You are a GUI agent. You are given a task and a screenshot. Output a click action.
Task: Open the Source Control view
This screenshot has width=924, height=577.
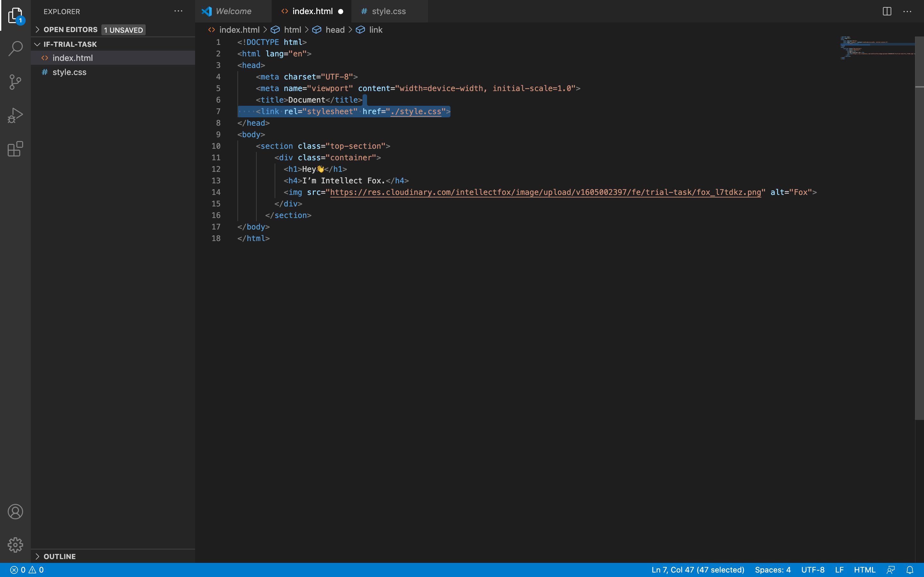(15, 82)
